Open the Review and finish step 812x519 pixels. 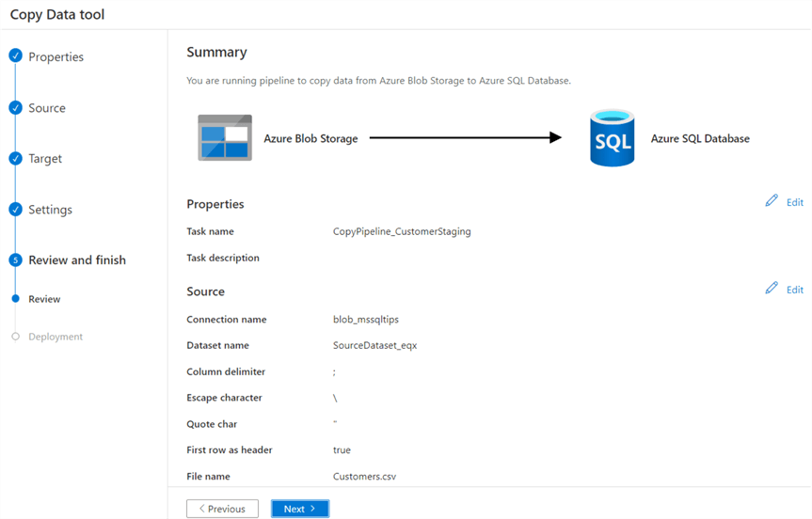[x=77, y=259]
